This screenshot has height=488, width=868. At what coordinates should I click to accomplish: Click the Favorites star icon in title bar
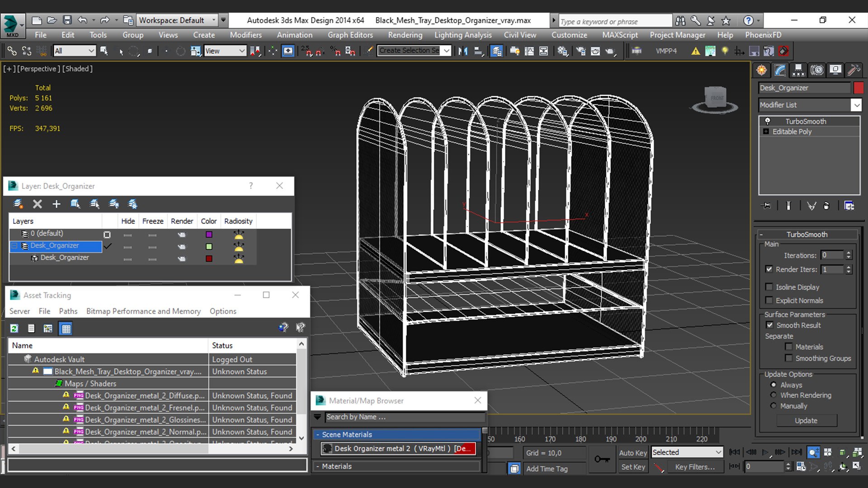726,20
